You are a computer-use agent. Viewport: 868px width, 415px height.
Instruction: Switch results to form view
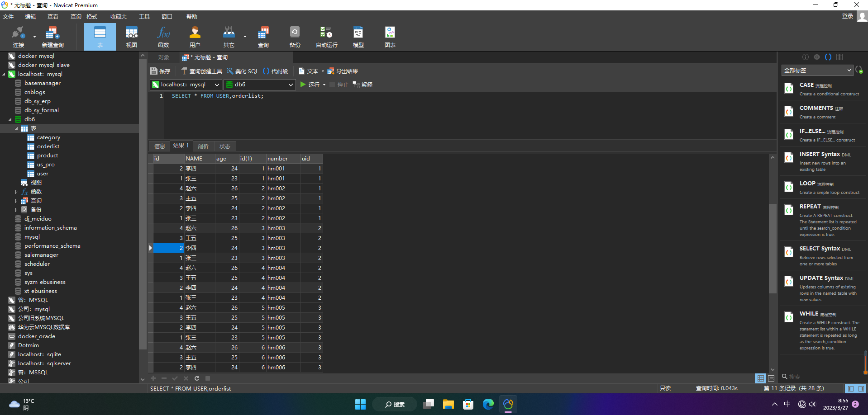(x=771, y=378)
